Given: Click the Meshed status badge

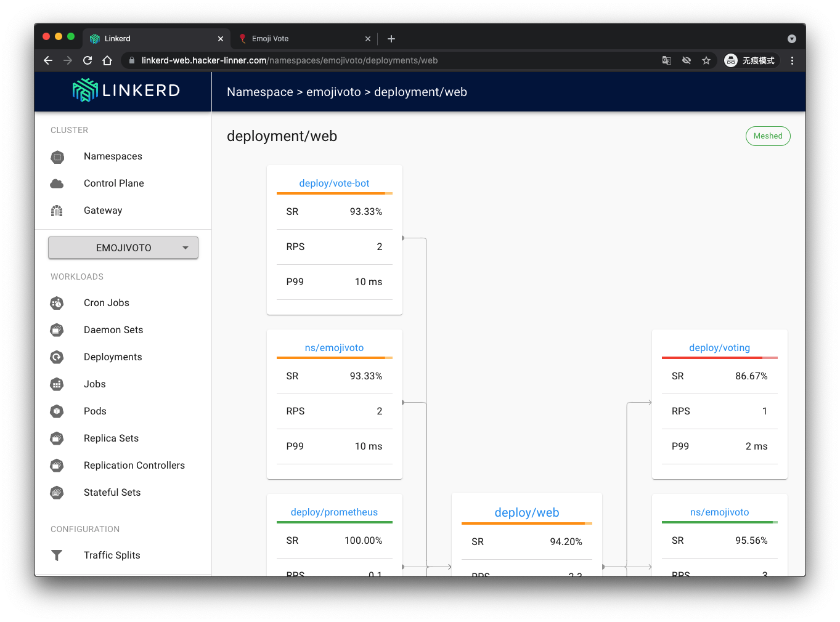Looking at the screenshot, I should (768, 136).
